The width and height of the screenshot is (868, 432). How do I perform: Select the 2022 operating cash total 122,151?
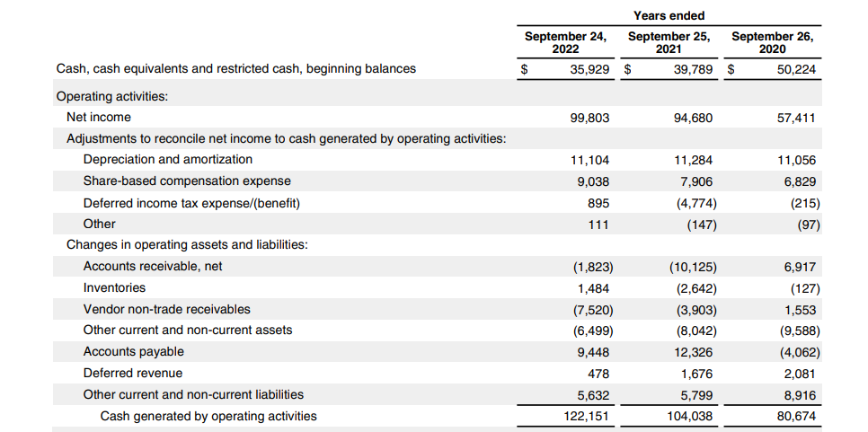tap(587, 416)
